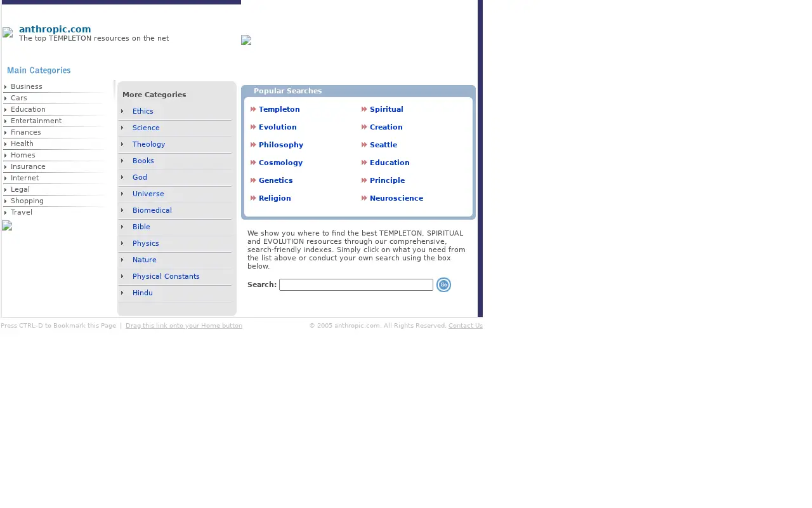
Task: Open the Books category link
Action: [143, 161]
